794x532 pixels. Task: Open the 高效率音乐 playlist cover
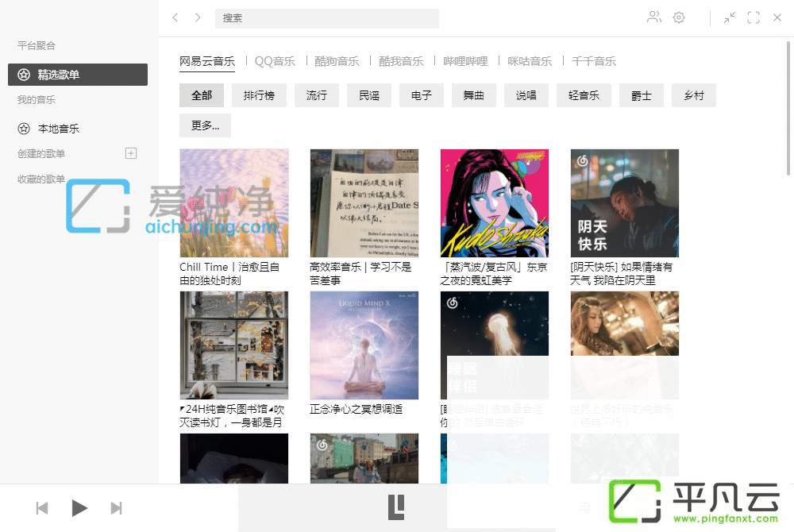(364, 203)
